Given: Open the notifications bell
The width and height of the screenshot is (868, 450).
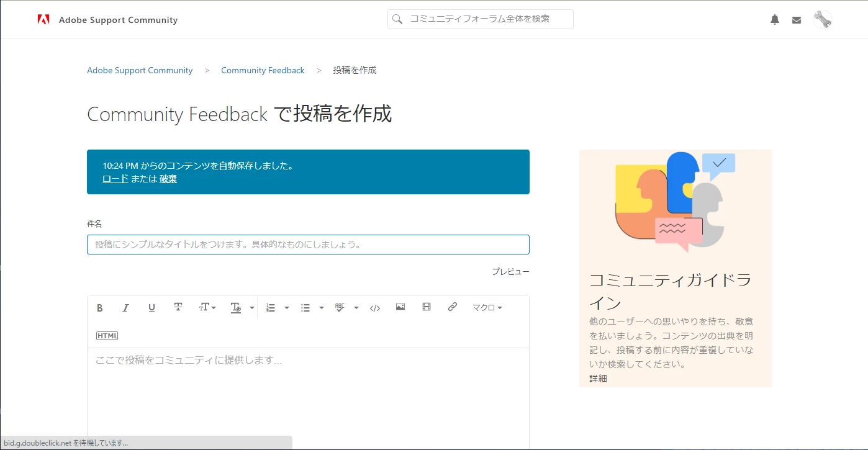Looking at the screenshot, I should coord(775,20).
